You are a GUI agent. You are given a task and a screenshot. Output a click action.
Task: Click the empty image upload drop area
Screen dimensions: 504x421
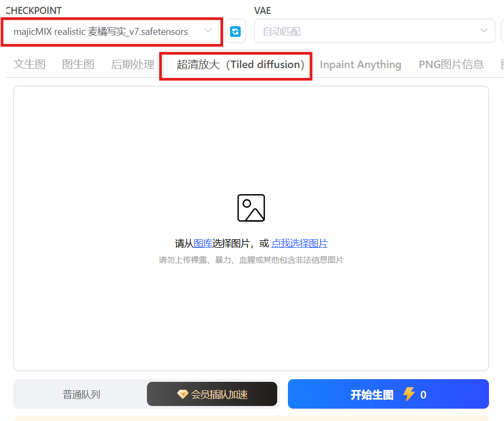[251, 228]
